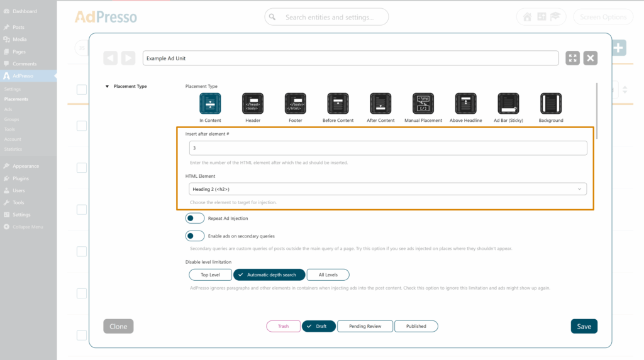Image resolution: width=644 pixels, height=360 pixels.
Task: Select the Background placement icon
Action: [551, 104]
